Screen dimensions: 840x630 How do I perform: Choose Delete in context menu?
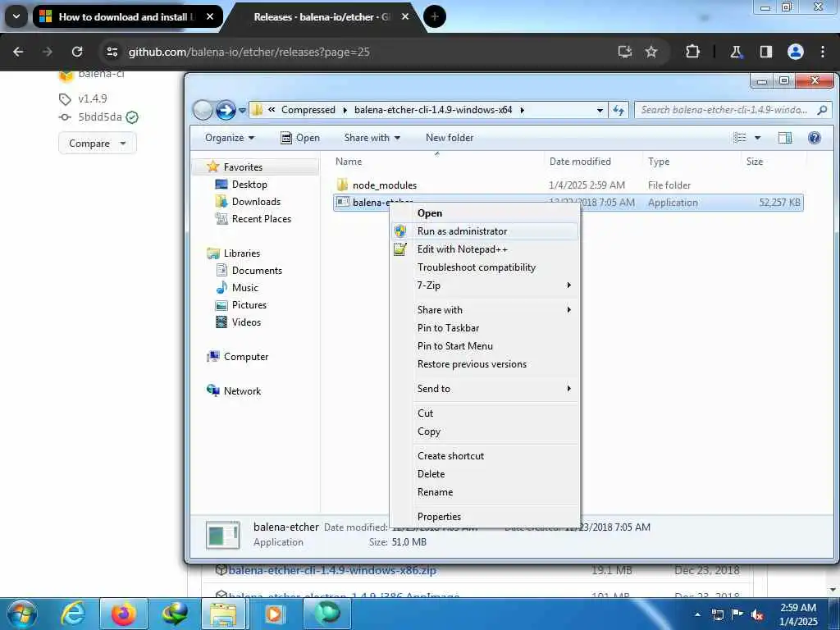pos(485,474)
